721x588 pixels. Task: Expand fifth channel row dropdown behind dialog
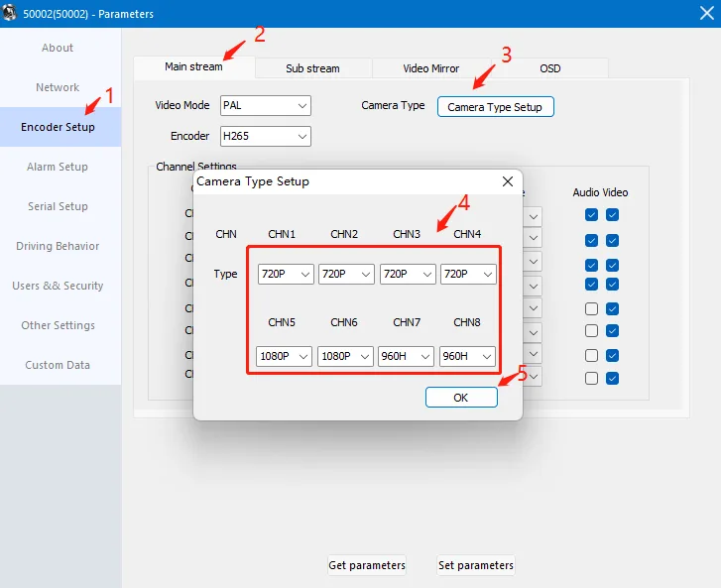coord(533,308)
